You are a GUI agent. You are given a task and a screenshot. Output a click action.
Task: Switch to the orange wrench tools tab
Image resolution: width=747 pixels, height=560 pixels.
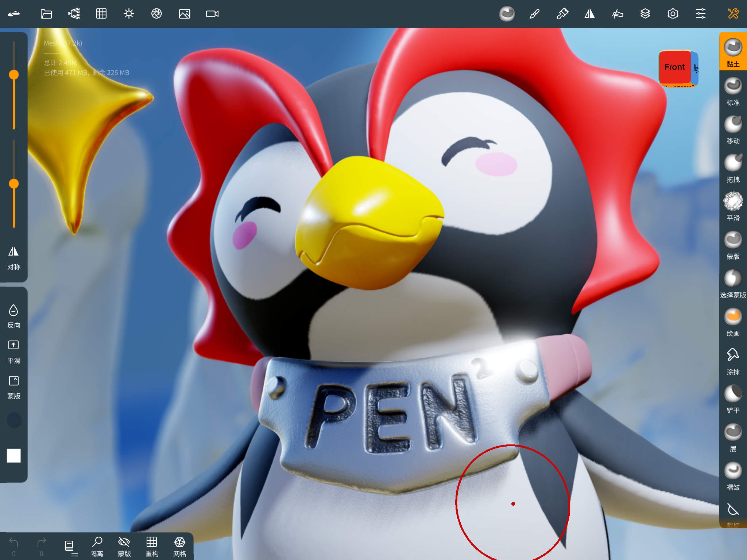(733, 14)
